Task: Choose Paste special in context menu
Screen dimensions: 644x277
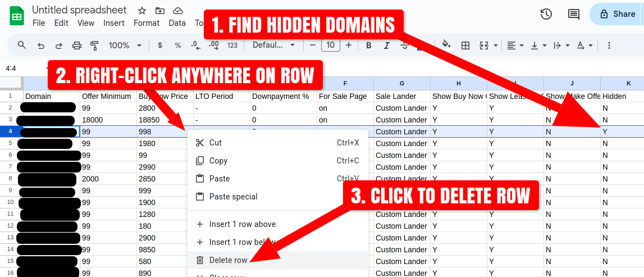Action: point(277,197)
